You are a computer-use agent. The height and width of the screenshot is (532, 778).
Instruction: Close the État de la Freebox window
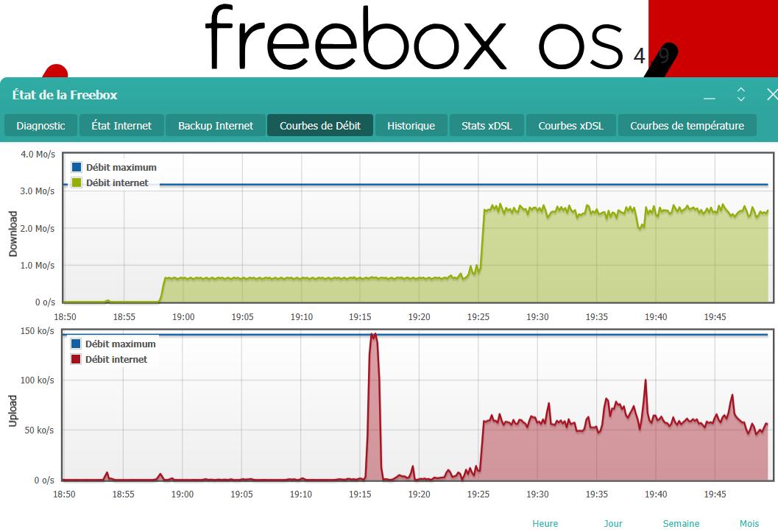click(x=771, y=95)
